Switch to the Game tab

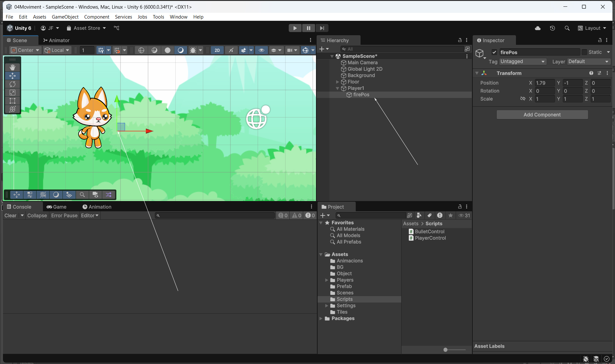point(57,207)
